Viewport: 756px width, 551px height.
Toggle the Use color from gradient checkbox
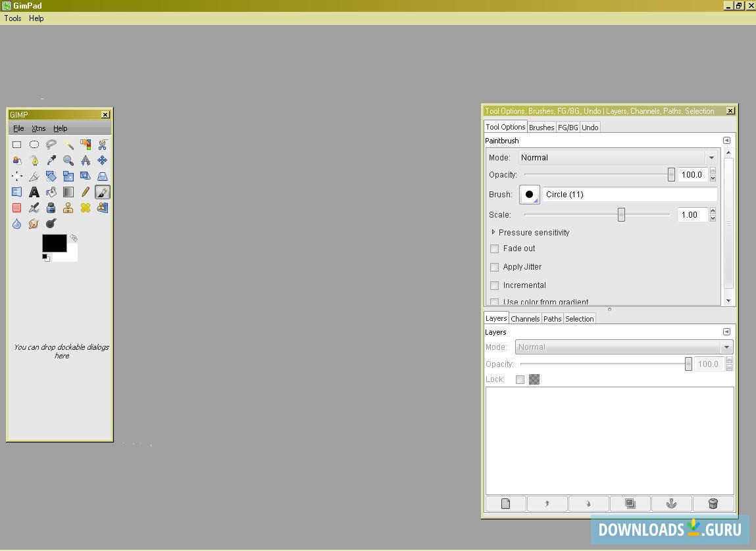tap(494, 302)
